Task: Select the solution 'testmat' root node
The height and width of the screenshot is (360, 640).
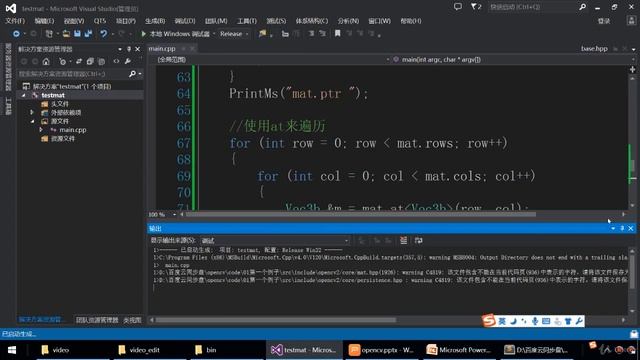Action: coord(72,86)
